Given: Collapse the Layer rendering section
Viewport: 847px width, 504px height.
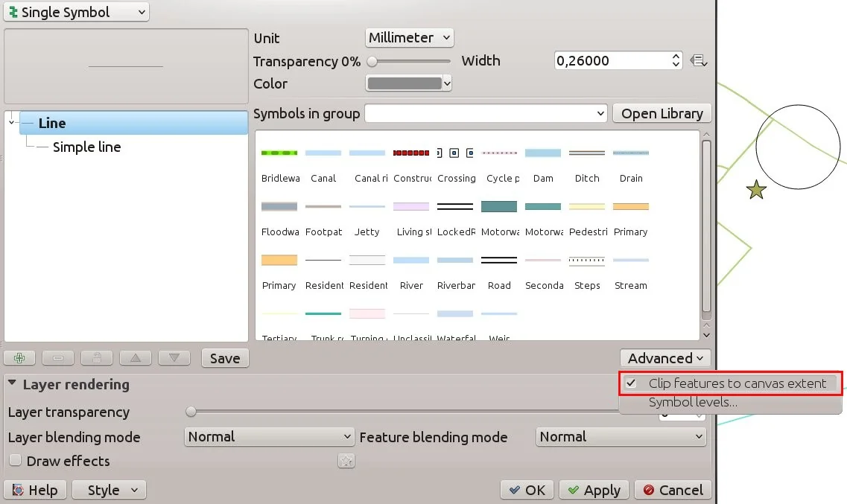Looking at the screenshot, I should coord(13,384).
